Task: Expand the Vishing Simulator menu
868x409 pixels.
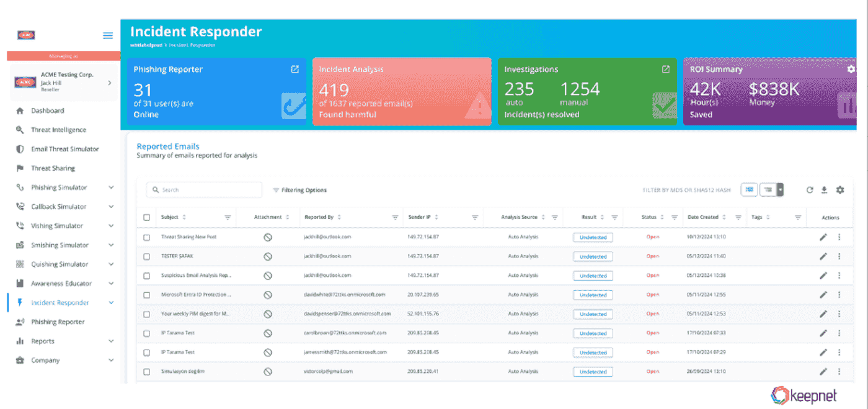Action: coord(111,226)
